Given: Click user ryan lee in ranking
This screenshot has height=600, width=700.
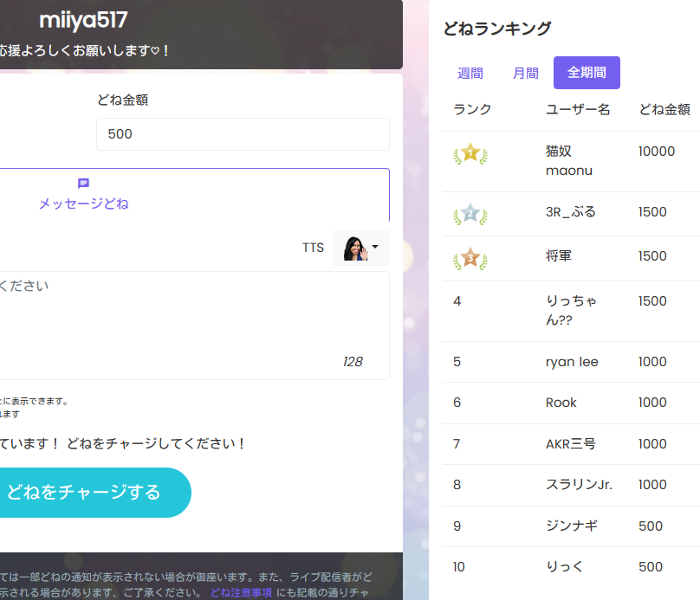Looking at the screenshot, I should coord(572,362).
